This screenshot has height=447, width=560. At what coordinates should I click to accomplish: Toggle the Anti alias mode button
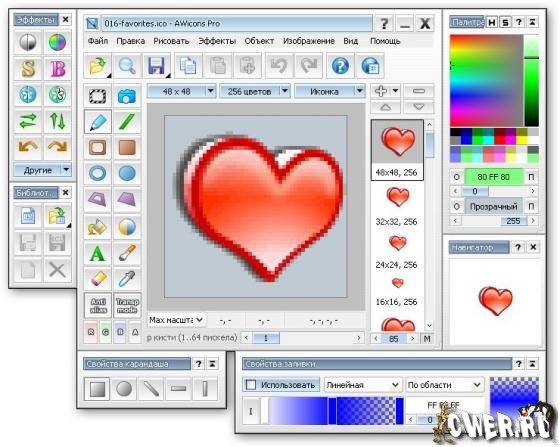98,306
